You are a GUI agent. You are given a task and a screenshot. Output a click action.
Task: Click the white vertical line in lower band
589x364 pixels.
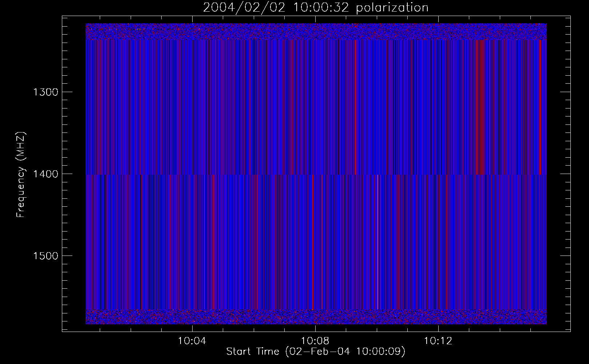click(x=378, y=242)
